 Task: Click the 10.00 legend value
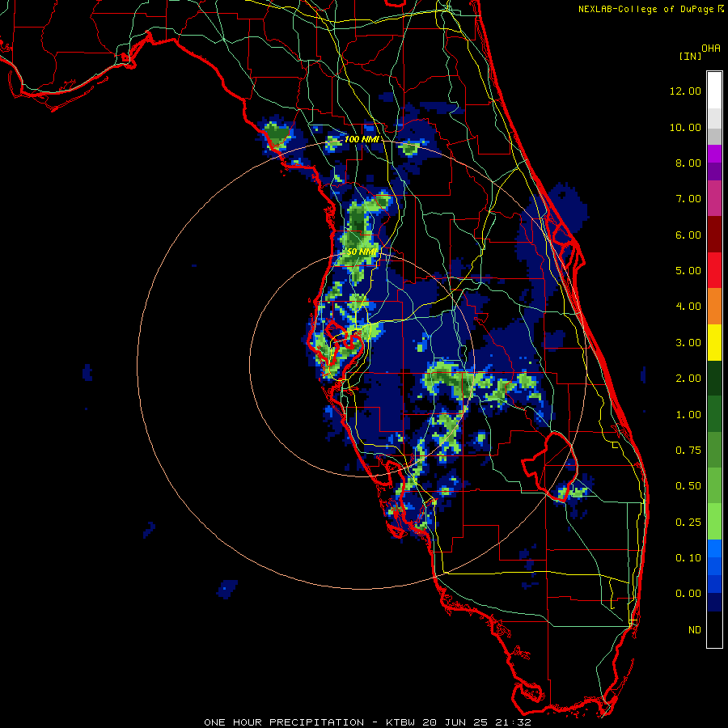tap(685, 127)
